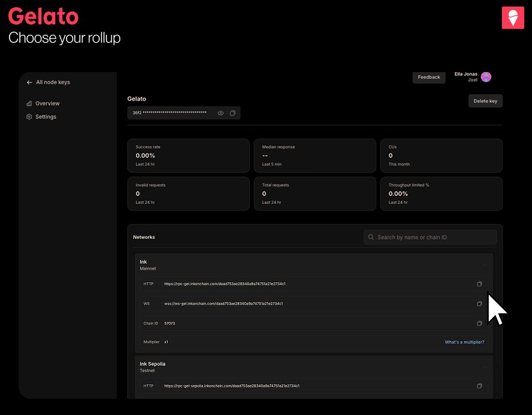Click the Multiplier x1 value
Screen dimensions: 532x415
pyautogui.click(x=167, y=342)
